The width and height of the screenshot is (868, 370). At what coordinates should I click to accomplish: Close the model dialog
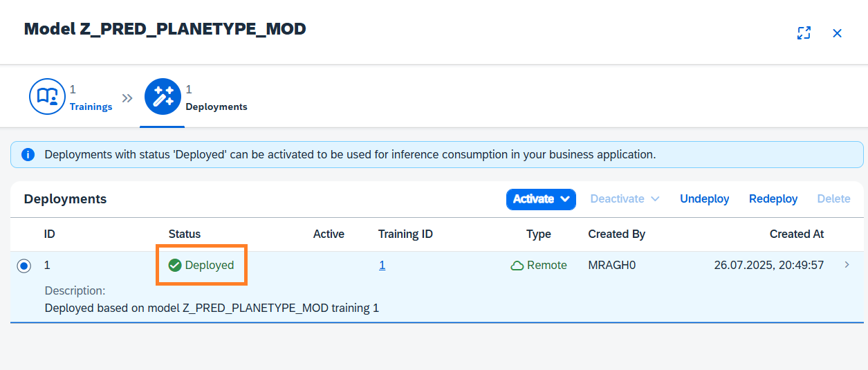coord(837,33)
